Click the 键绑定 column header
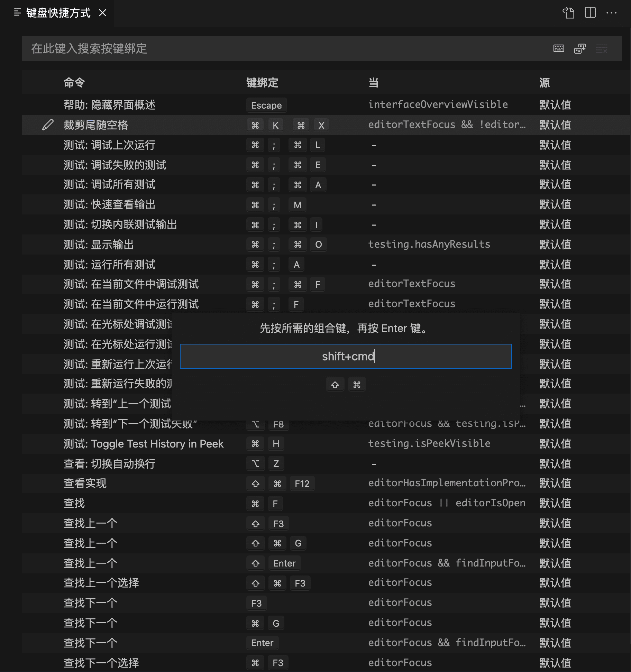The height and width of the screenshot is (672, 631). [262, 83]
